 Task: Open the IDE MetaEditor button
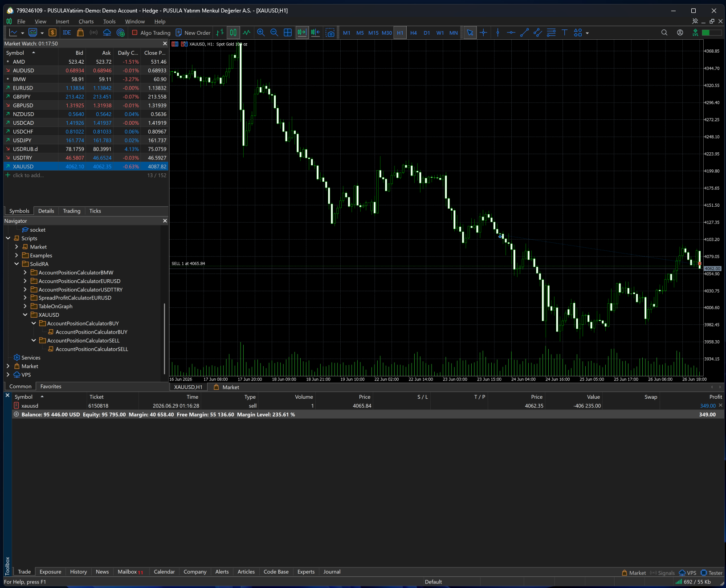click(67, 33)
